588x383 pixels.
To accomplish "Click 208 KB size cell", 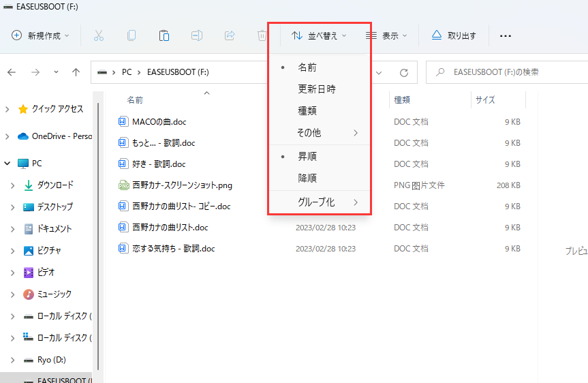I will (x=508, y=185).
